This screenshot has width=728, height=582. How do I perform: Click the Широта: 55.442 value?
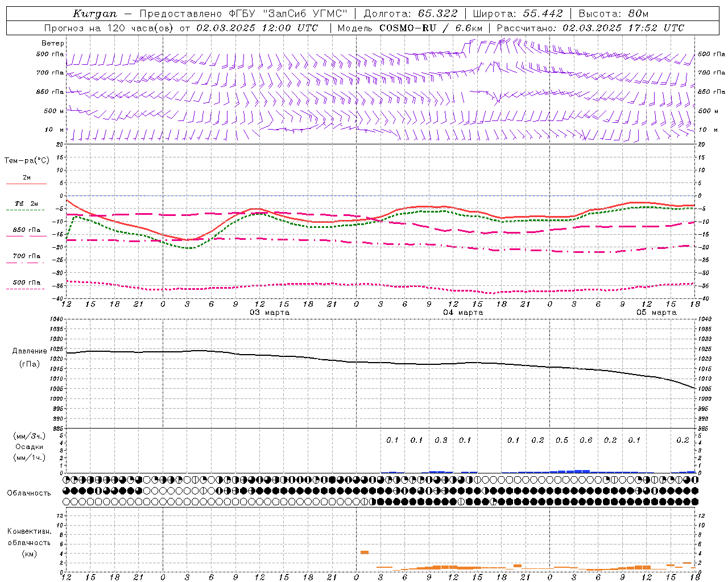(518, 14)
